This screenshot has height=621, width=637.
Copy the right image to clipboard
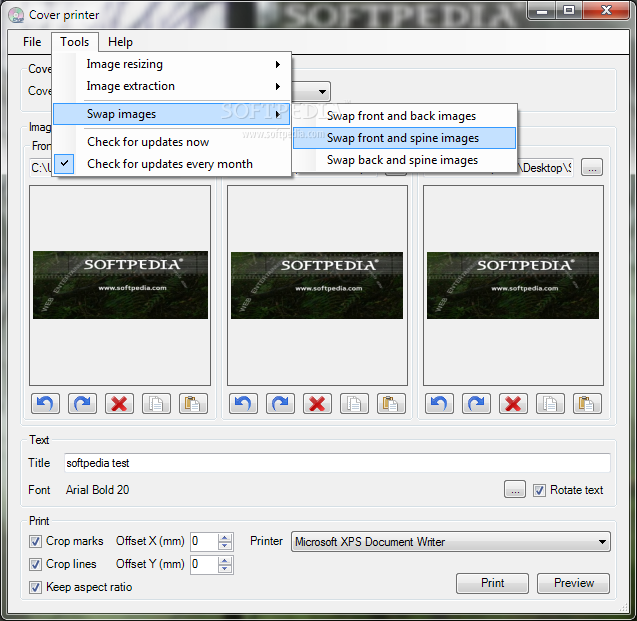click(x=550, y=403)
